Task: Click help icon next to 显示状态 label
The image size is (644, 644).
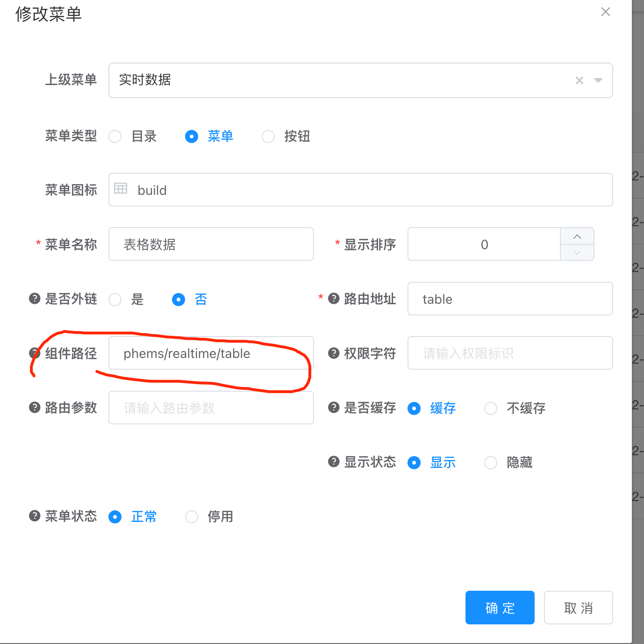Action: pos(334,462)
